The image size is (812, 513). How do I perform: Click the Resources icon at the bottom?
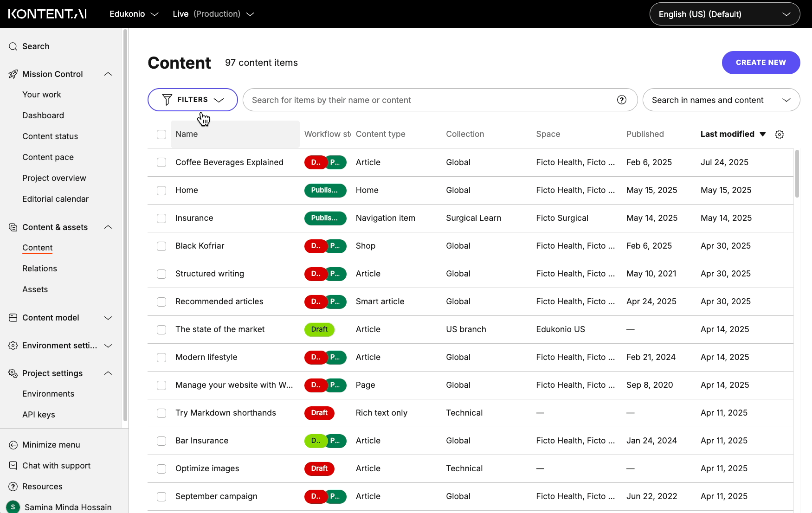tap(13, 486)
